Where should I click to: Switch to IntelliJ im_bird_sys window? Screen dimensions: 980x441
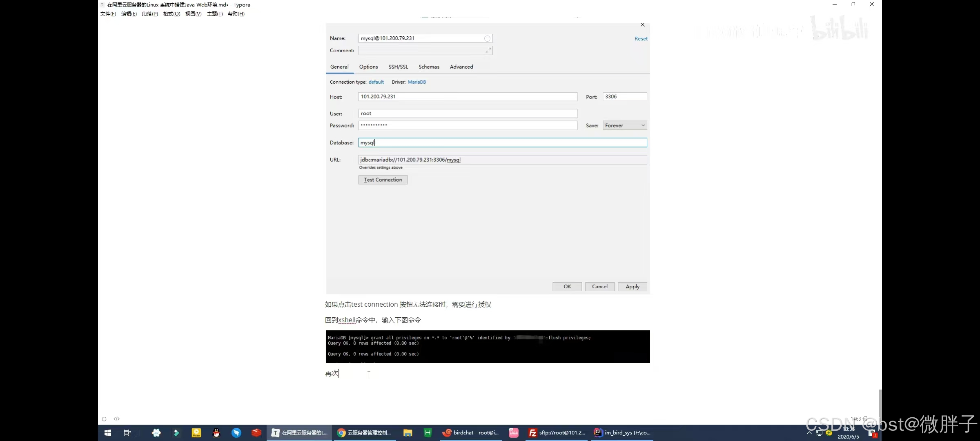coord(623,433)
